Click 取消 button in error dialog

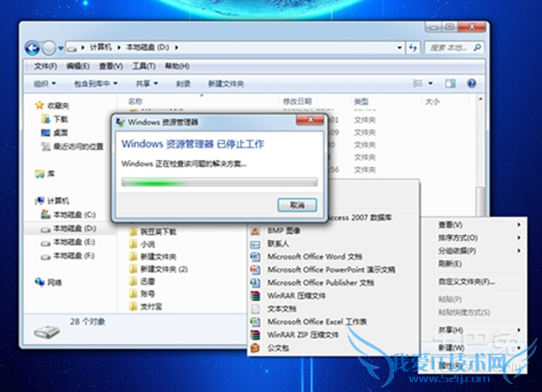(x=297, y=205)
